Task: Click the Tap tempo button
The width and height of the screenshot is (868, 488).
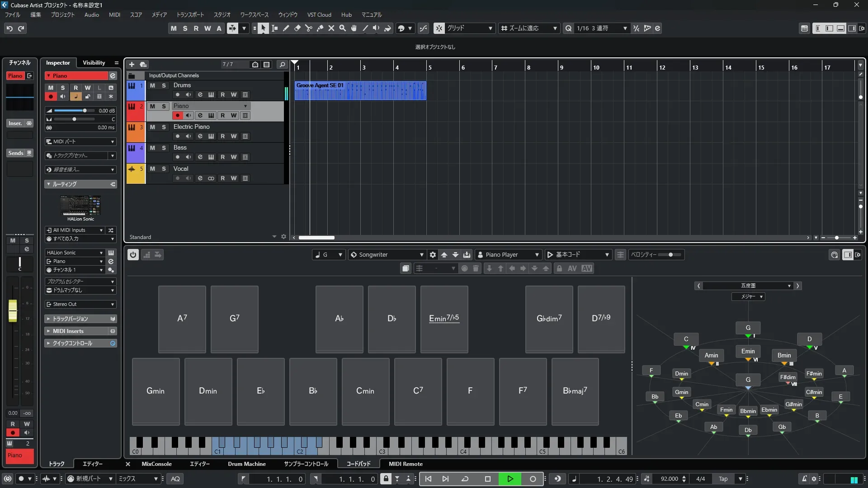Action: pyautogui.click(x=723, y=479)
